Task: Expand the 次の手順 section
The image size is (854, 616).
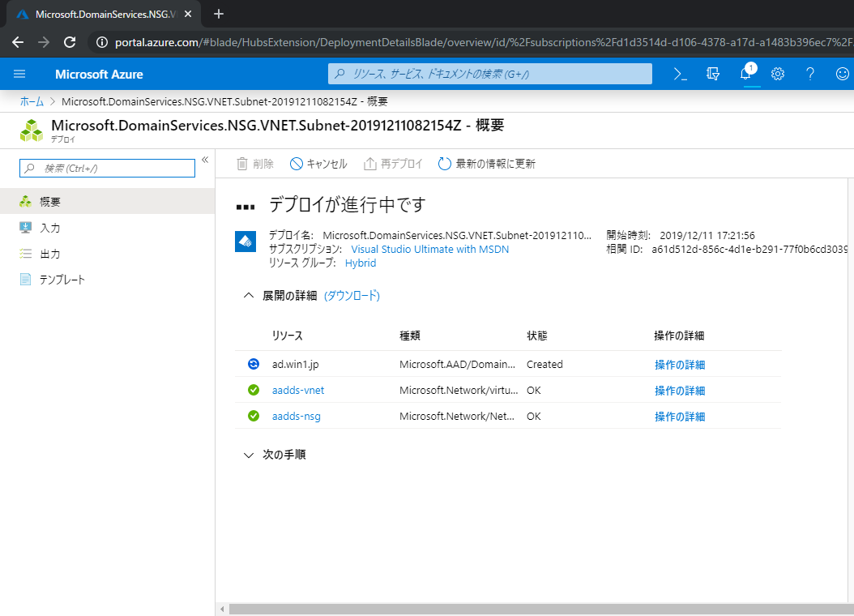Action: click(249, 455)
